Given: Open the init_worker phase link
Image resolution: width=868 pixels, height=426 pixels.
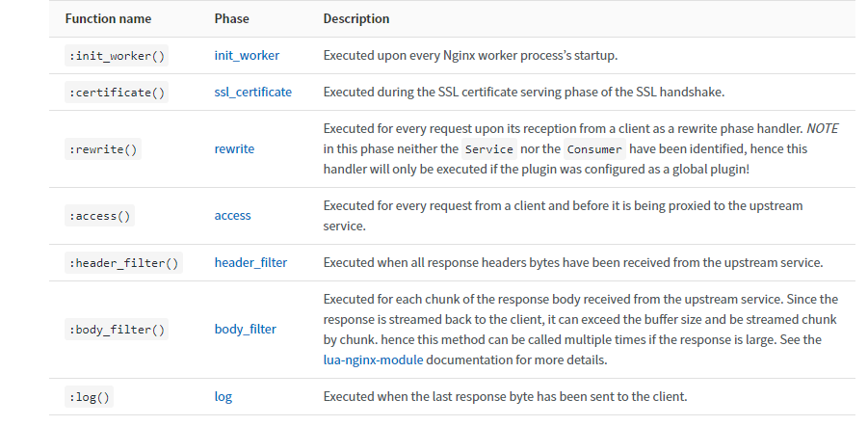Looking at the screenshot, I should pos(247,55).
